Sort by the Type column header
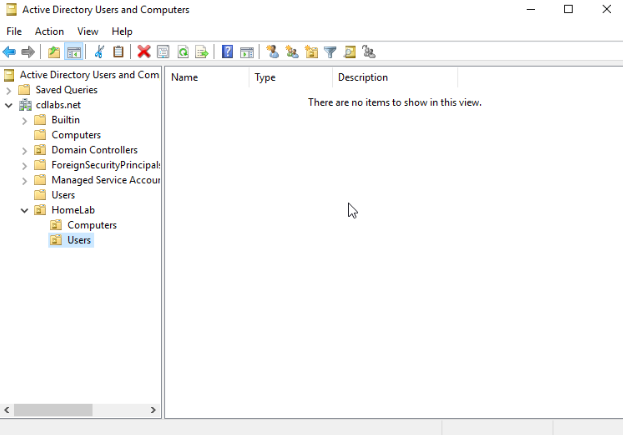 291,77
